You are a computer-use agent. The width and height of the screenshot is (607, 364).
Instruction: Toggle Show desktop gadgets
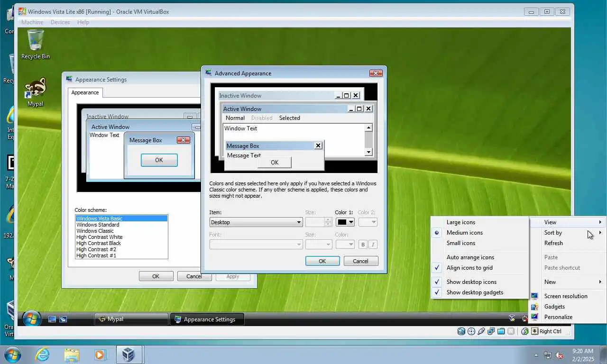480,292
